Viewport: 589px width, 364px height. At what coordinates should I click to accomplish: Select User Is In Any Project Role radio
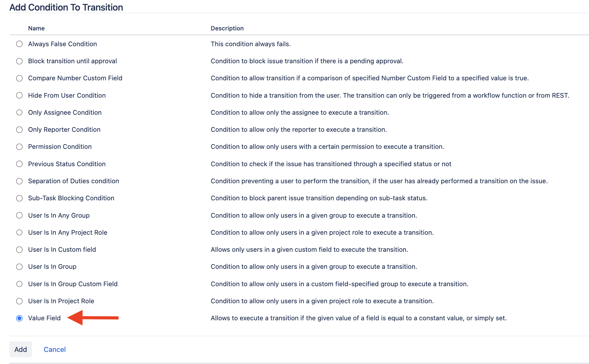pos(19,233)
